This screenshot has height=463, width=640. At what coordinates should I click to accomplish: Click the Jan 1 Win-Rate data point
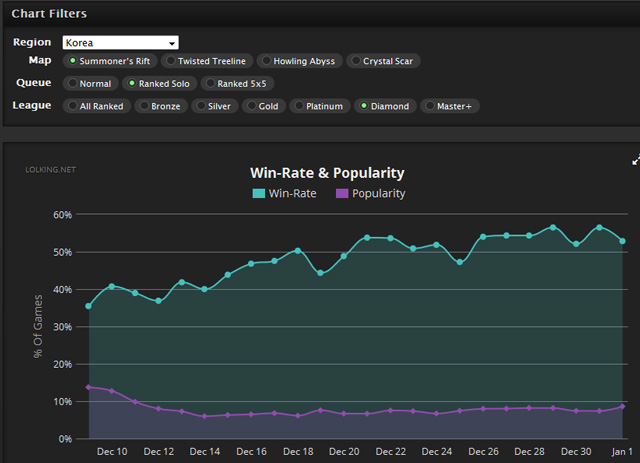click(x=623, y=241)
